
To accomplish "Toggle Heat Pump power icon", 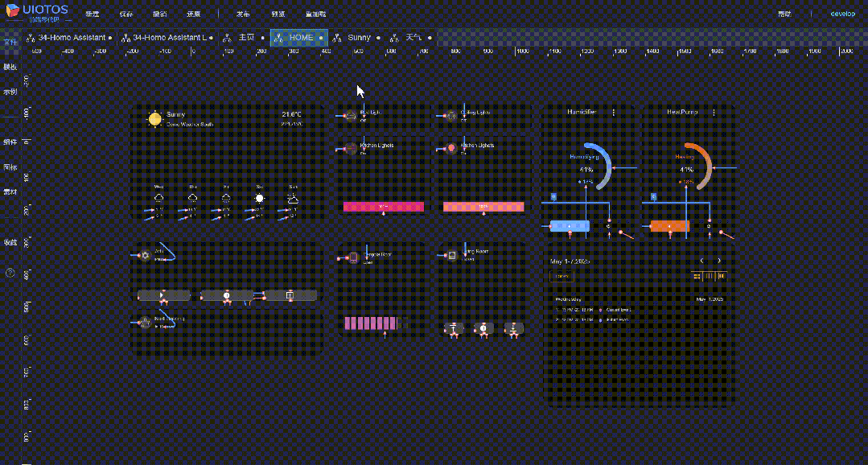I will [x=709, y=226].
